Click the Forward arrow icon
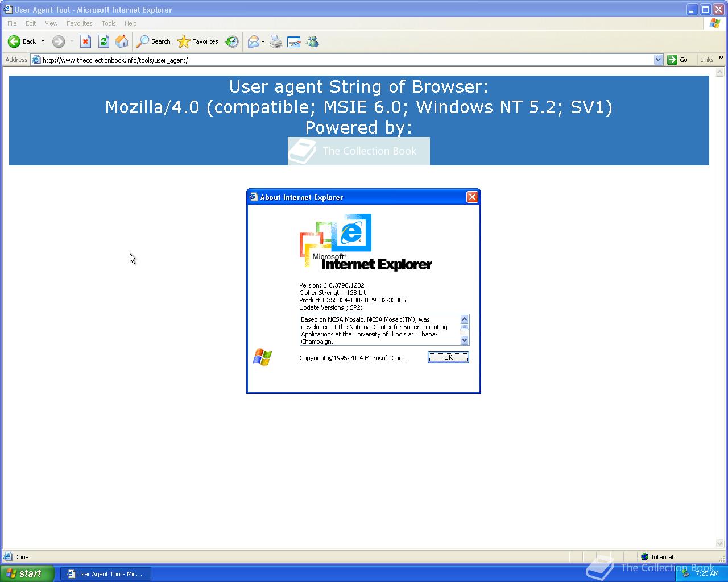The width and height of the screenshot is (728, 582). [58, 41]
